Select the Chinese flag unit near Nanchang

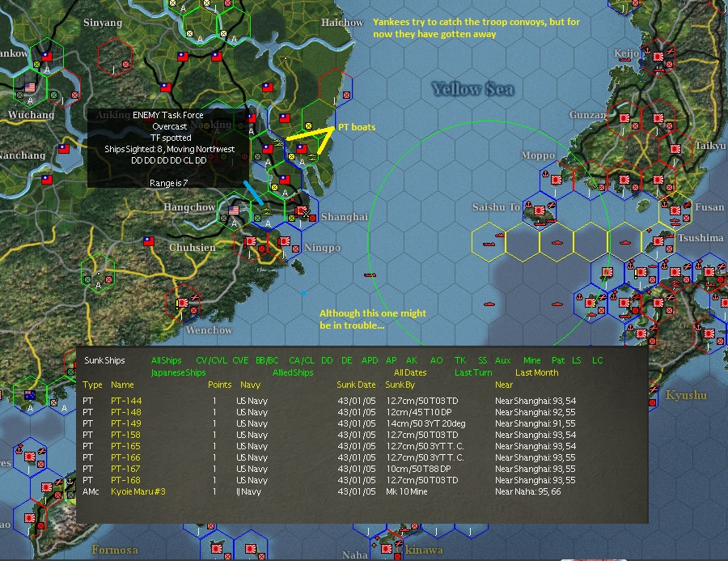point(64,149)
